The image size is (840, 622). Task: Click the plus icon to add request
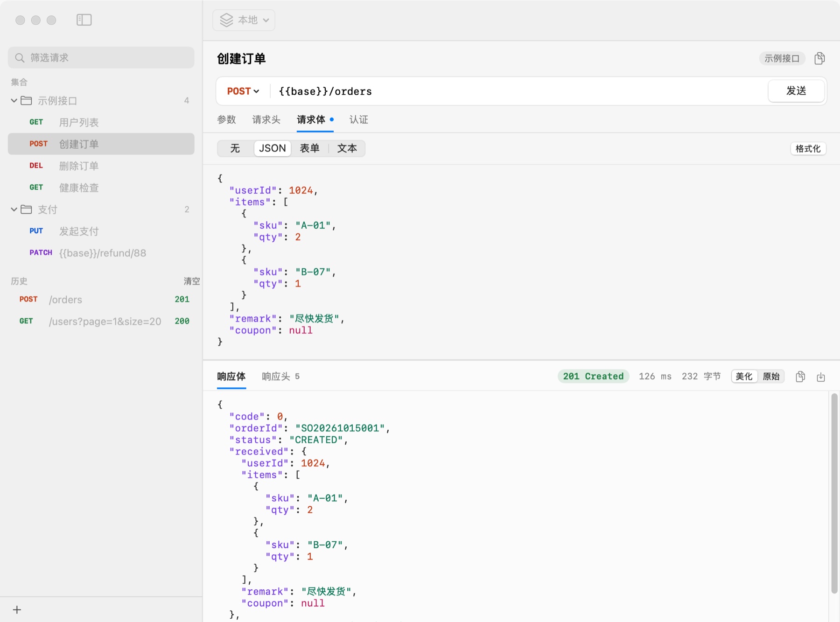[x=17, y=609]
